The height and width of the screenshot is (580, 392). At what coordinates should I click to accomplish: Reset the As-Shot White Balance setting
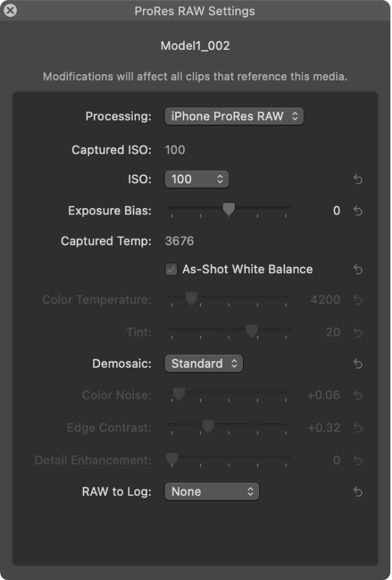click(357, 270)
